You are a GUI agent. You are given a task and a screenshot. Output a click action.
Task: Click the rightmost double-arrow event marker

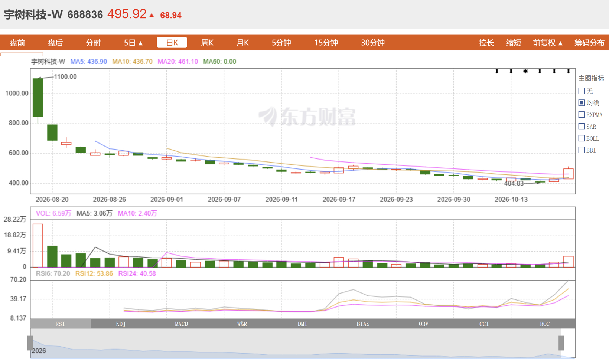569,71
